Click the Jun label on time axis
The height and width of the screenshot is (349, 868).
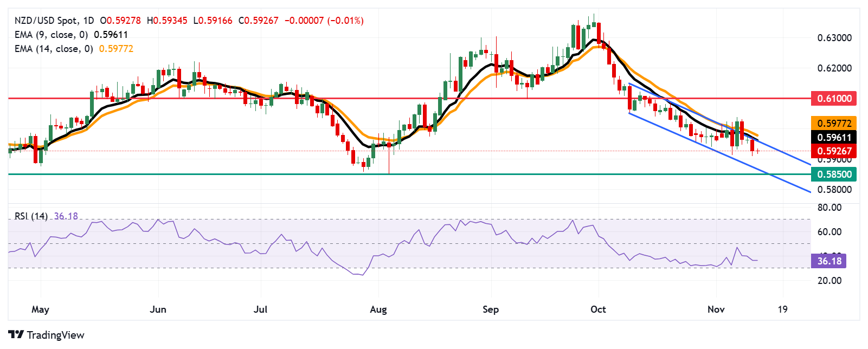158,309
